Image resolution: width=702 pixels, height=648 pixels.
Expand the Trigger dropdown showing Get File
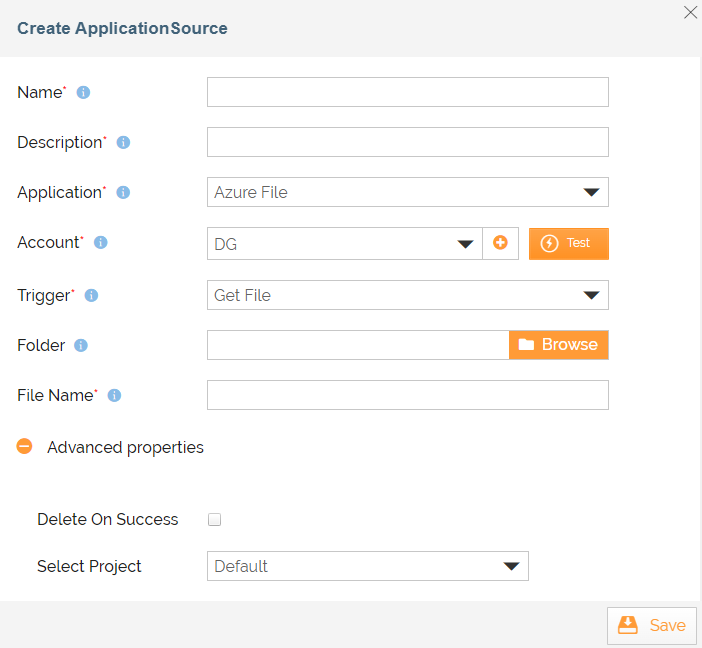[x=407, y=295]
